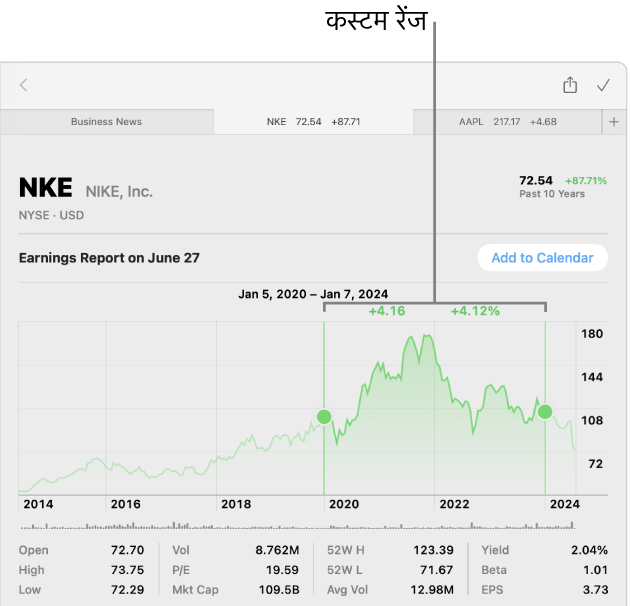Select the right green range handle

pyautogui.click(x=545, y=412)
